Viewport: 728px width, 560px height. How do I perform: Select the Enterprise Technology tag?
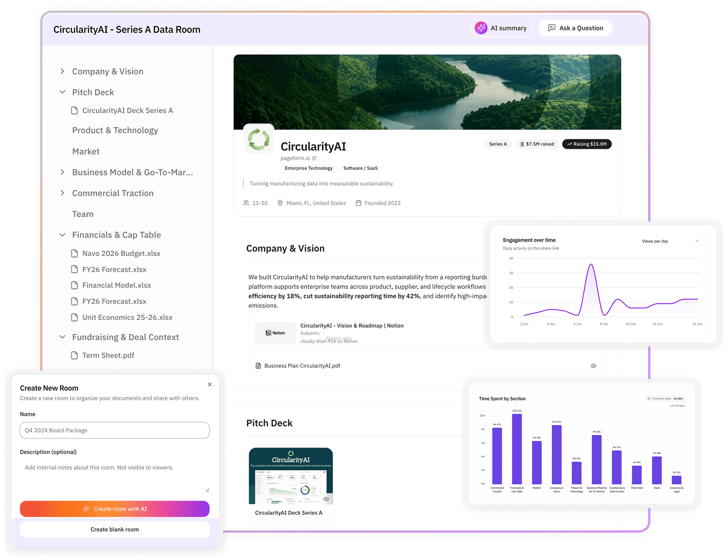coord(309,168)
